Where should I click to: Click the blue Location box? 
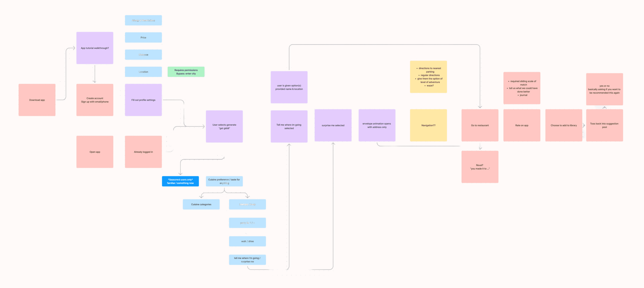click(143, 72)
